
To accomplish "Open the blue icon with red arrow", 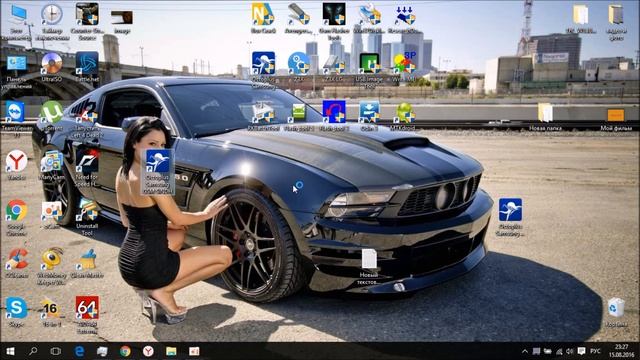I will pyautogui.click(x=334, y=112).
